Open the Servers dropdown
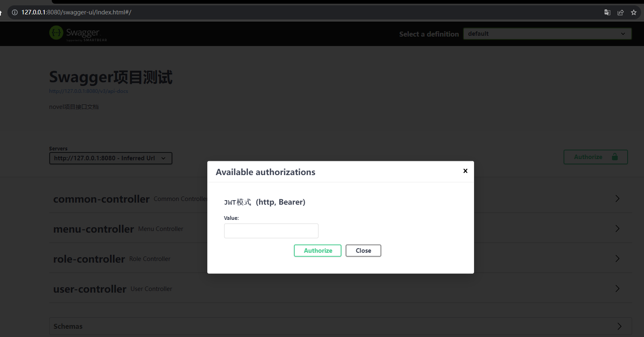Viewport: 644px width, 337px height. [110, 158]
